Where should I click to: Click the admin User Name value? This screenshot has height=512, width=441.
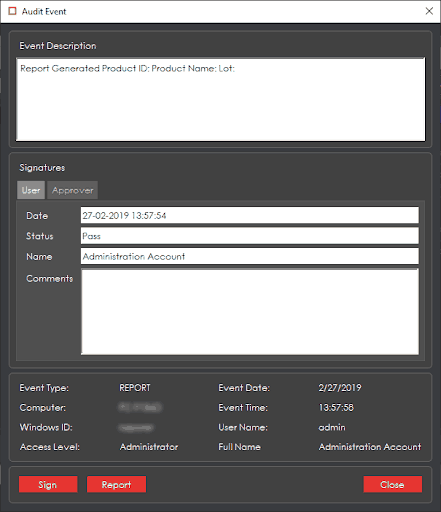click(332, 427)
